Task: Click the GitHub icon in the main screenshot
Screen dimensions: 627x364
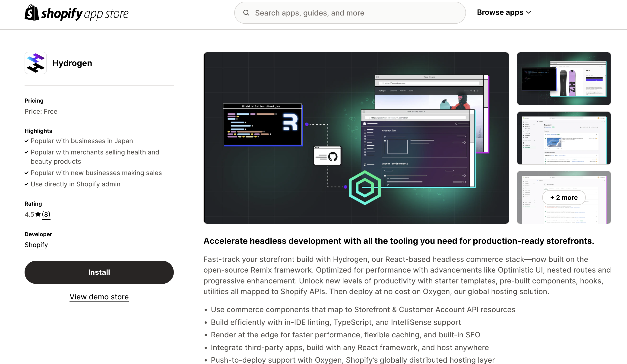Action: click(333, 157)
